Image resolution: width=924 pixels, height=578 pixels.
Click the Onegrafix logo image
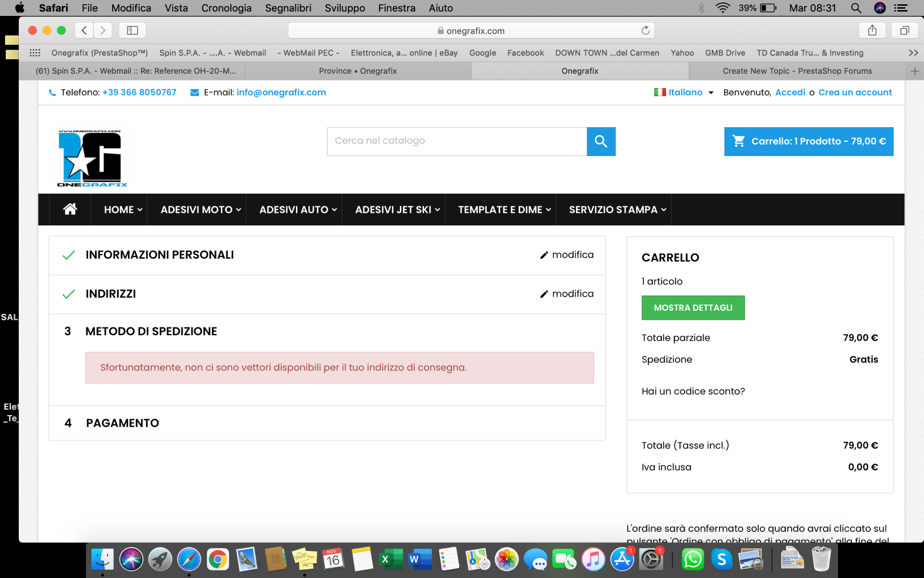click(91, 158)
